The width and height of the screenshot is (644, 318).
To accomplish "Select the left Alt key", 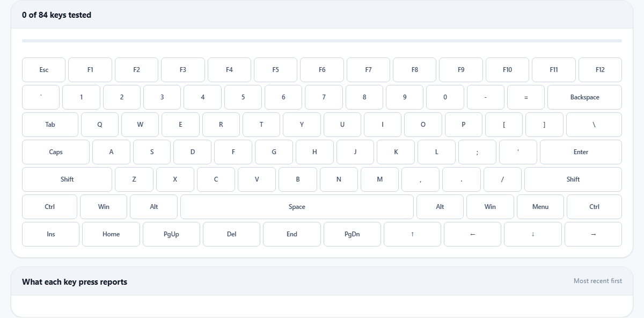I will click(153, 207).
